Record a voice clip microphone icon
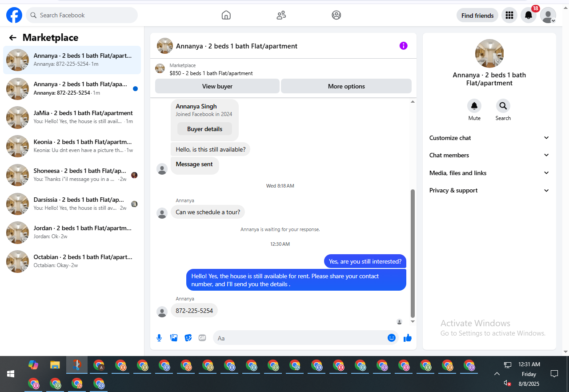Viewport: 569px width, 392px height. click(159, 338)
